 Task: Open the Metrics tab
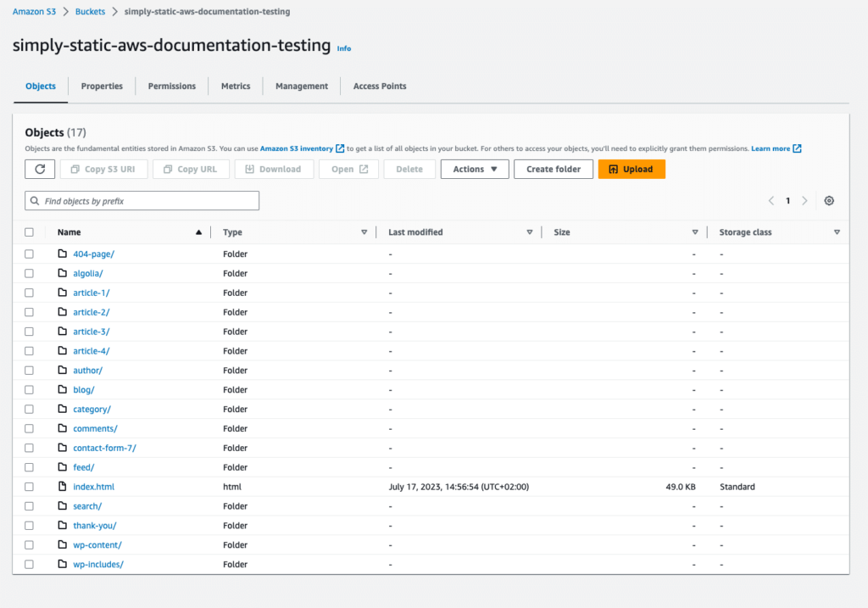tap(236, 86)
